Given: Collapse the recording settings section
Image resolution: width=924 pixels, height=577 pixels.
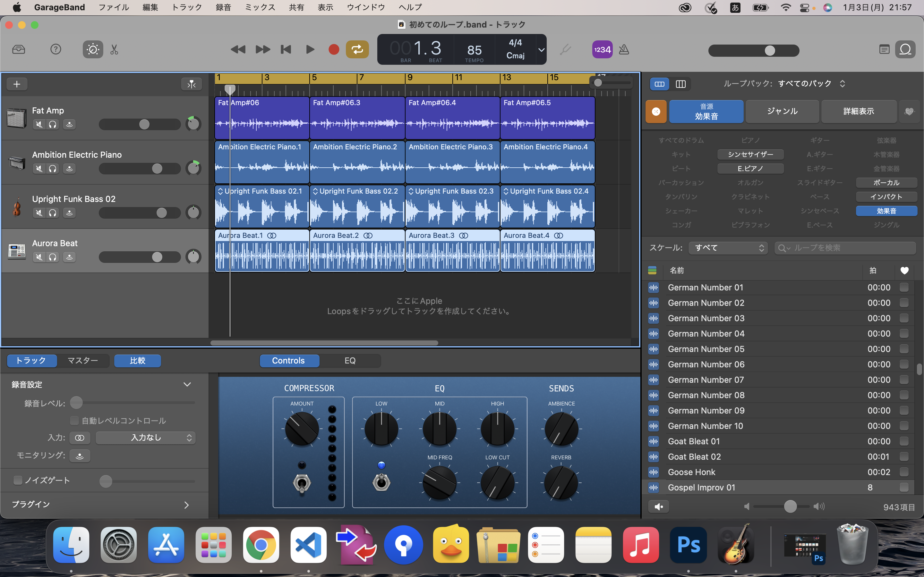Looking at the screenshot, I should point(187,384).
